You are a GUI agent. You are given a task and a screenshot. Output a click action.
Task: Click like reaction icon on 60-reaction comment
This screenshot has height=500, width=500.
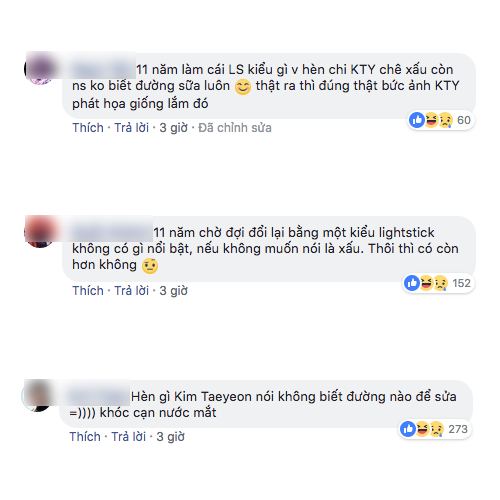pos(417,120)
